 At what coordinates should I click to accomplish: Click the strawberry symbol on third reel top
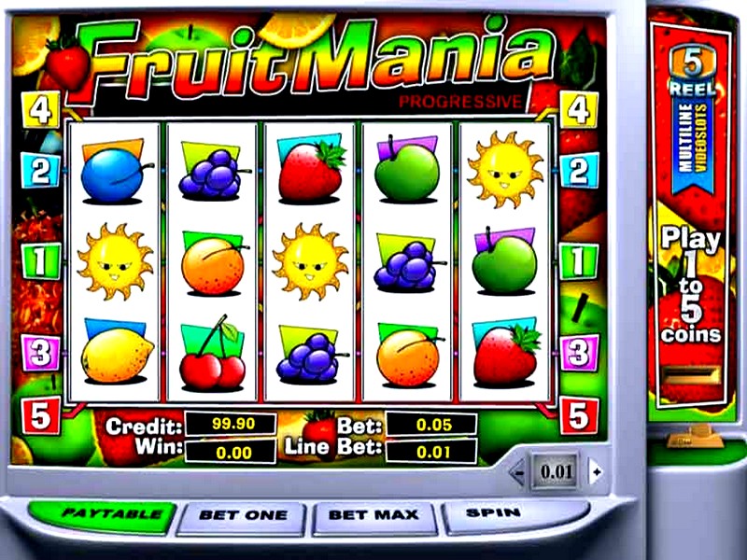click(312, 170)
